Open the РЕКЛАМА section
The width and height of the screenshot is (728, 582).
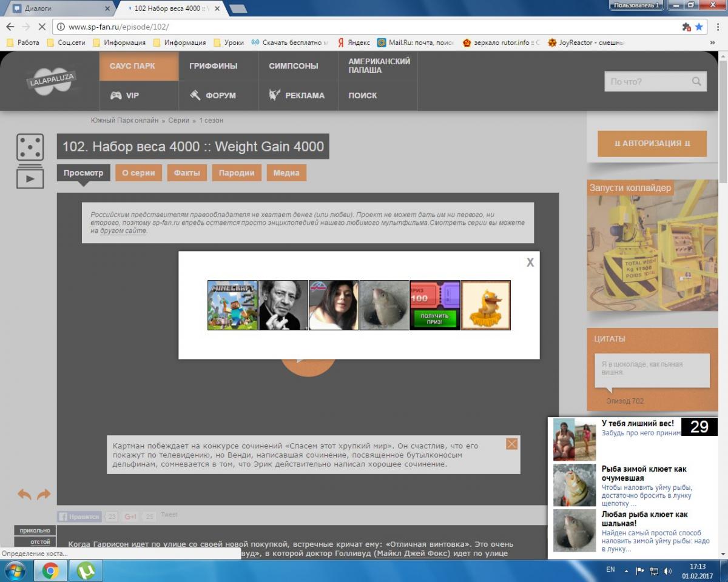(298, 96)
